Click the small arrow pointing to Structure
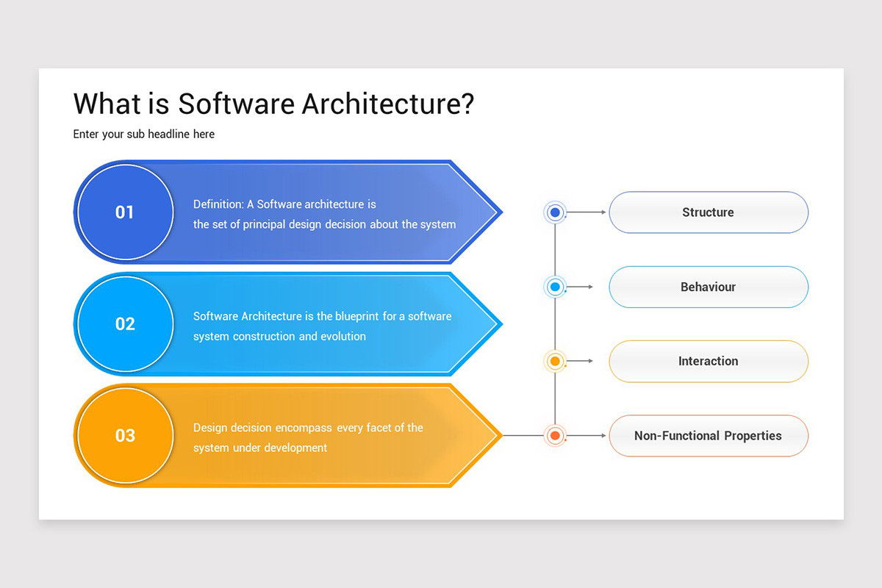Image resolution: width=882 pixels, height=588 pixels. coord(587,212)
